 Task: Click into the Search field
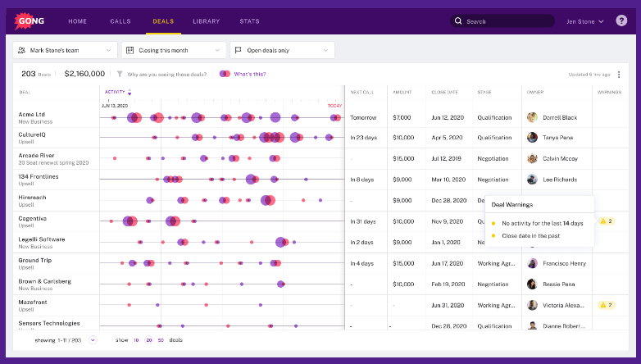[502, 20]
